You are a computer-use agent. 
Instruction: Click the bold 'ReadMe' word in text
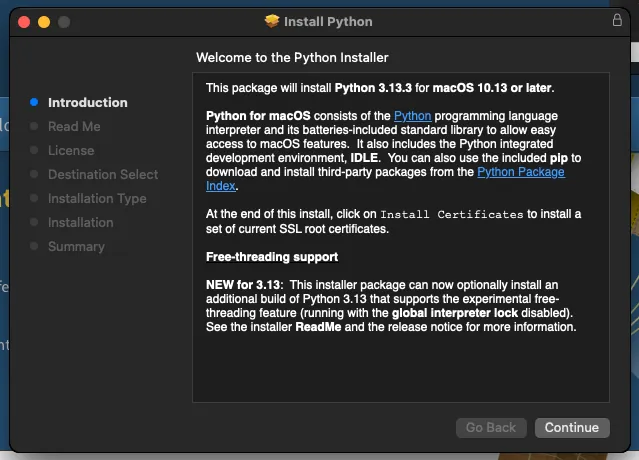point(318,327)
